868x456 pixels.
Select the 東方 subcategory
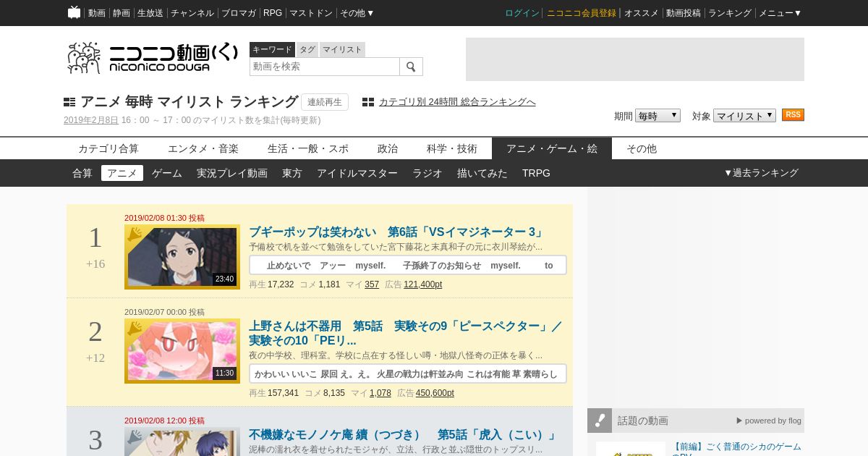292,173
